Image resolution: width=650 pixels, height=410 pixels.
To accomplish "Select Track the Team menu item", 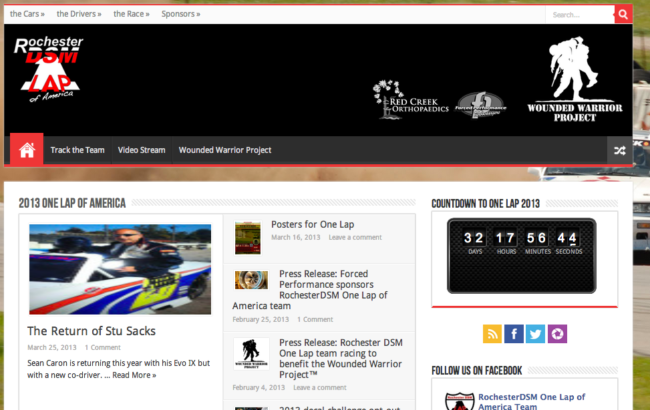I will [77, 150].
